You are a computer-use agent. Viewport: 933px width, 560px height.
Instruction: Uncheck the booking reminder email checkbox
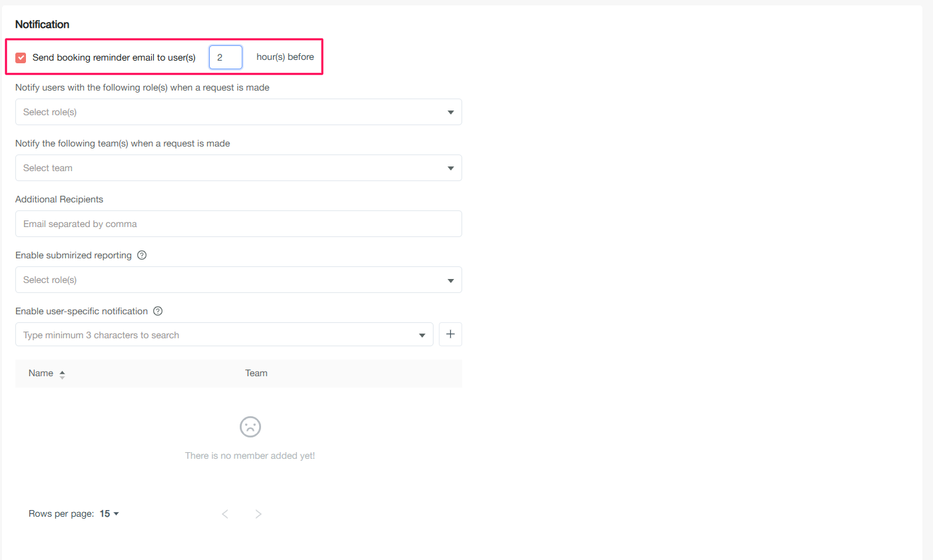(21, 57)
